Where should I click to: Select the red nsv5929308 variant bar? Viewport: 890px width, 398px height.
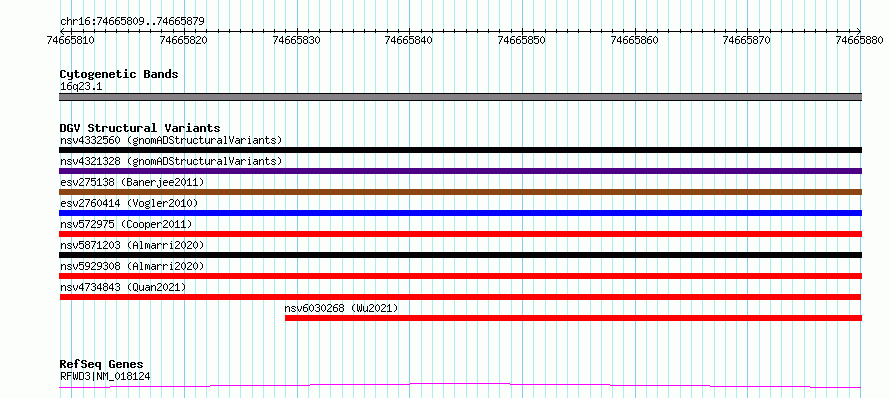[460, 276]
